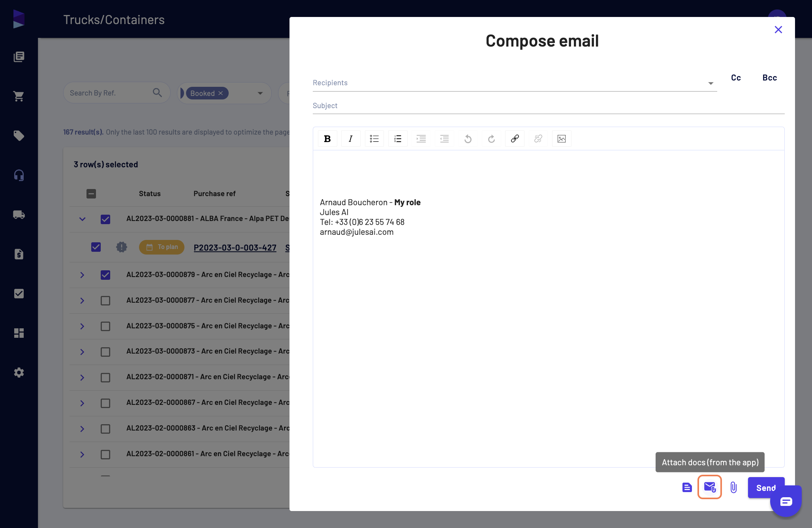This screenshot has height=528, width=812.
Task: Click the undo arrow in editor toolbar
Action: [x=468, y=139]
